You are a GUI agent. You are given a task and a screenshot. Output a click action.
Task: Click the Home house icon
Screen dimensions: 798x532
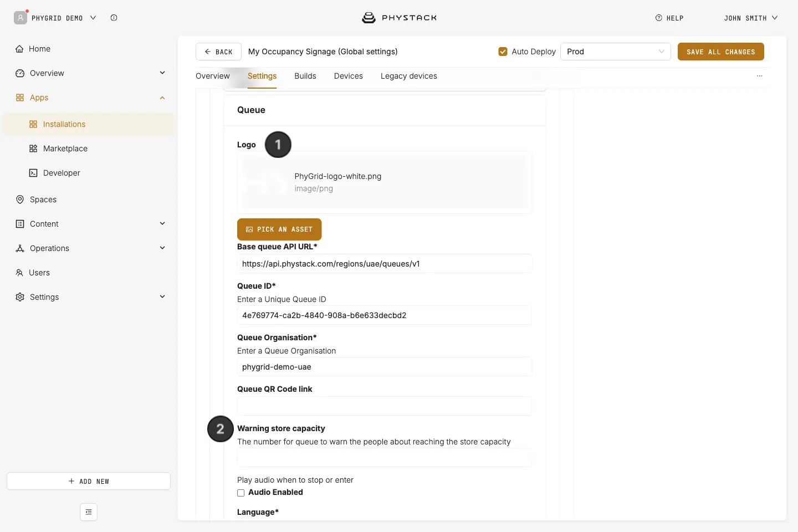click(x=19, y=49)
